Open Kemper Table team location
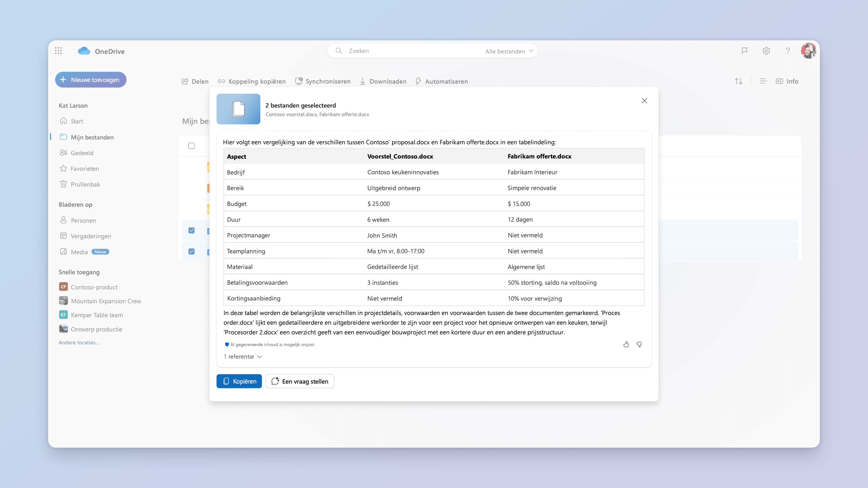 pyautogui.click(x=91, y=315)
